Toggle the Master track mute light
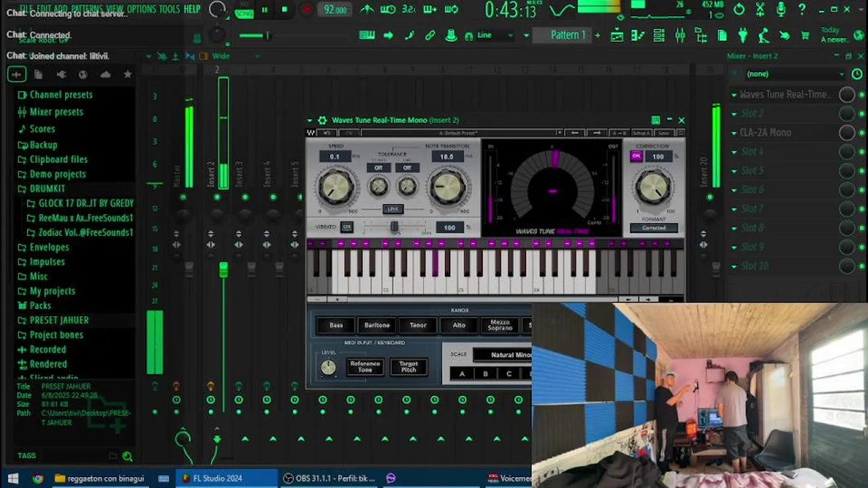The width and height of the screenshot is (868, 488). click(x=182, y=197)
